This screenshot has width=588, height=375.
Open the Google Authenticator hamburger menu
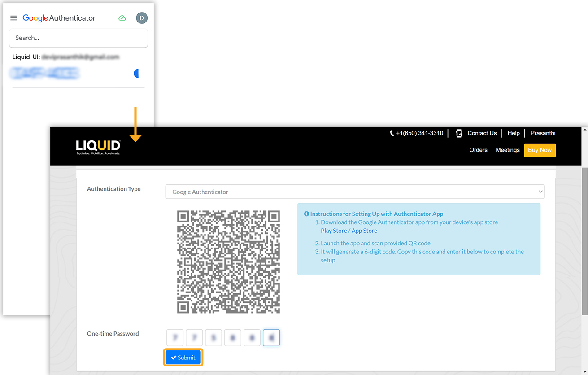tap(14, 18)
